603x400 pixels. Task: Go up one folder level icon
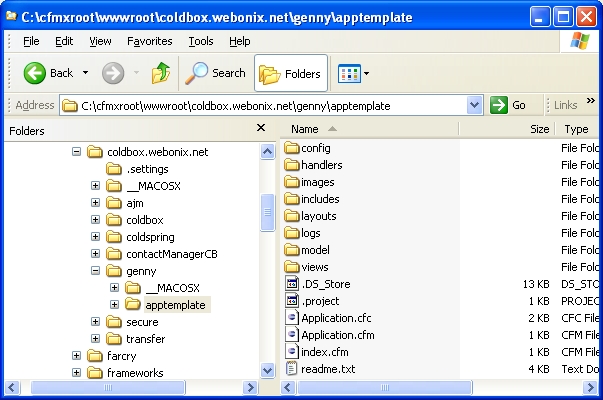coord(161,73)
